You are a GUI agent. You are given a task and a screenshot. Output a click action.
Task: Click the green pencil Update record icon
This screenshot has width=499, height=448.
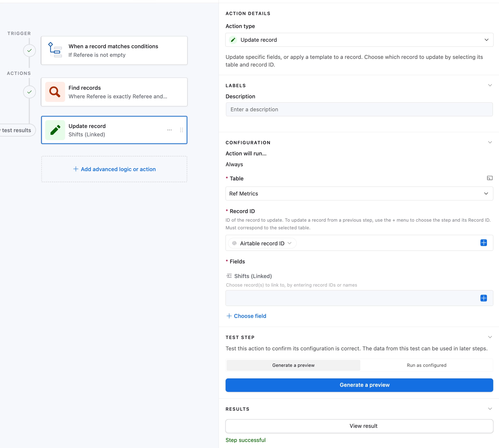coord(55,130)
